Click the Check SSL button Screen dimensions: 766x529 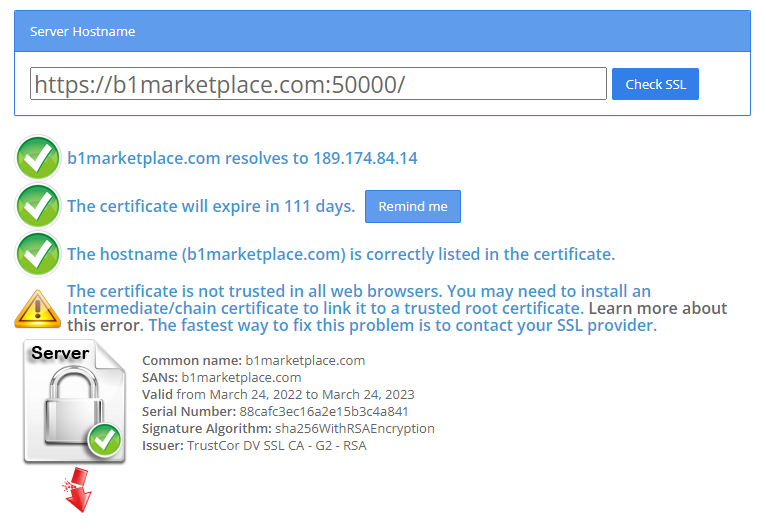(x=655, y=84)
